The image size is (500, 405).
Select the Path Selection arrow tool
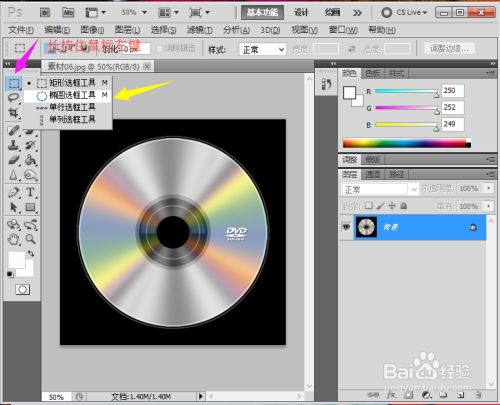coord(13,207)
